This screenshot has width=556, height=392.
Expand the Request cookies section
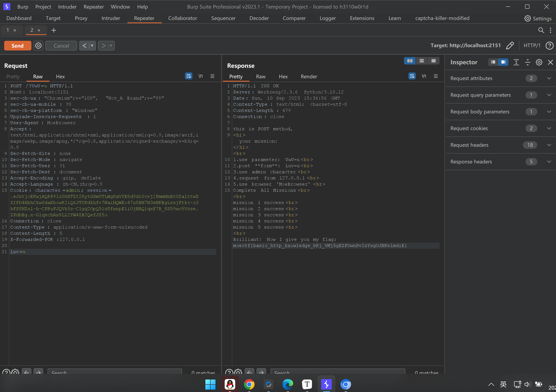[549, 128]
